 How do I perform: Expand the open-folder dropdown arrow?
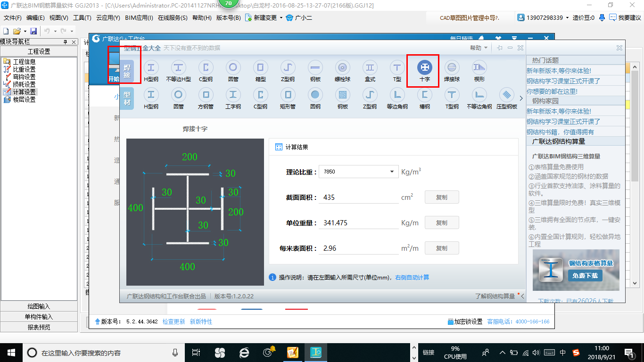pyautogui.click(x=25, y=31)
